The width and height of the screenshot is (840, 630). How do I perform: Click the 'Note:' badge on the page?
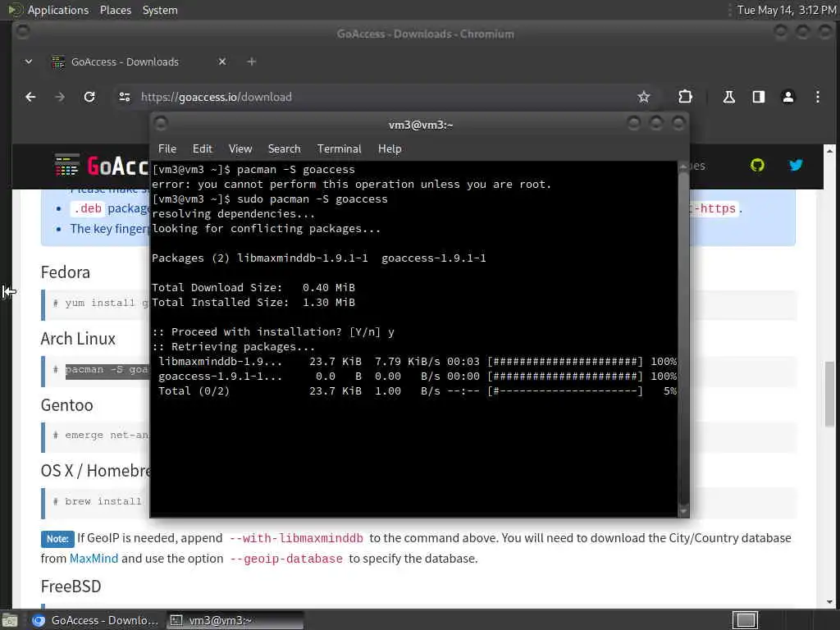[57, 539]
